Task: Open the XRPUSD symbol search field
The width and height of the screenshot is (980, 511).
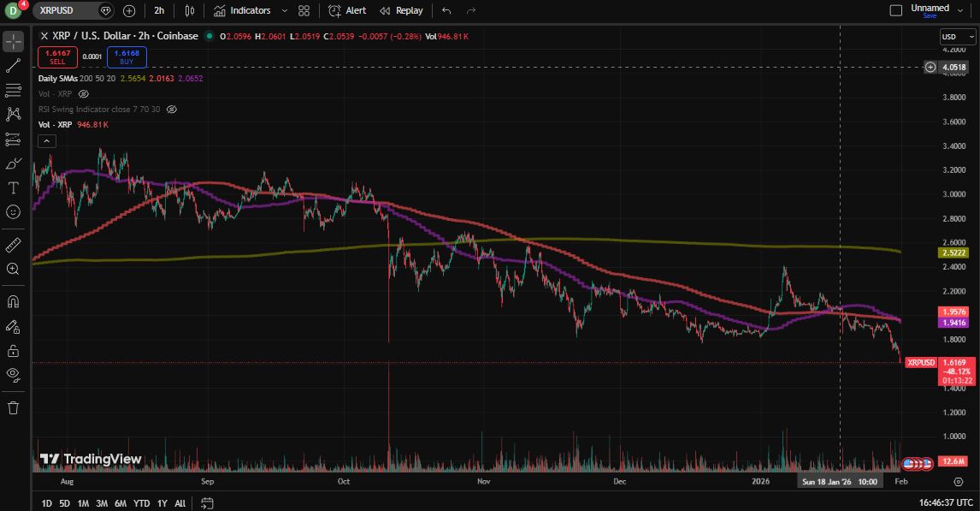Action: point(72,10)
